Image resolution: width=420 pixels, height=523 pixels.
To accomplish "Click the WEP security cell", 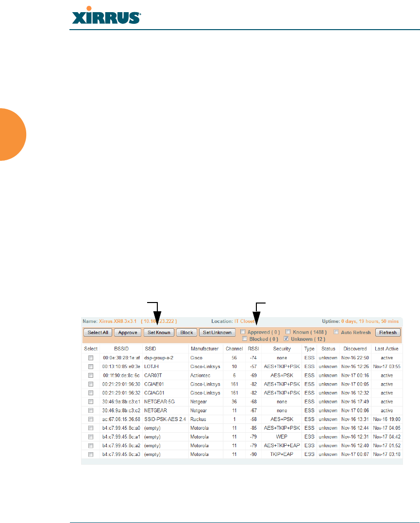I will click(x=282, y=437).
